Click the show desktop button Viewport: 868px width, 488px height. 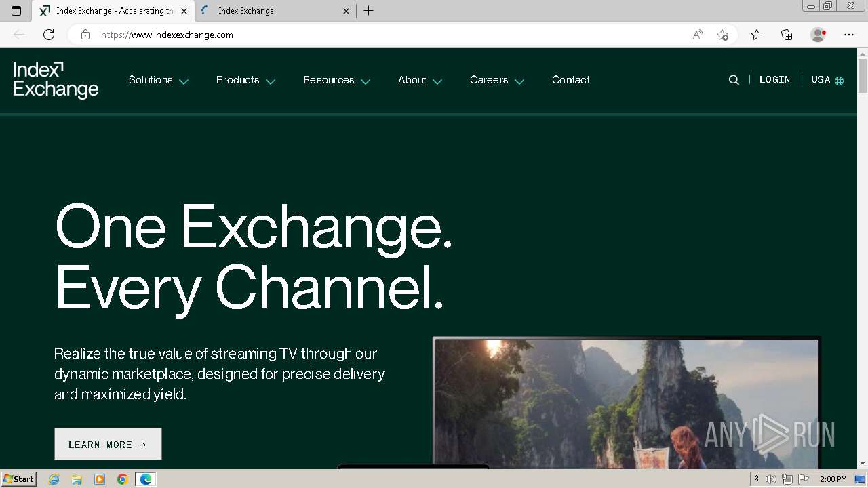(861, 479)
